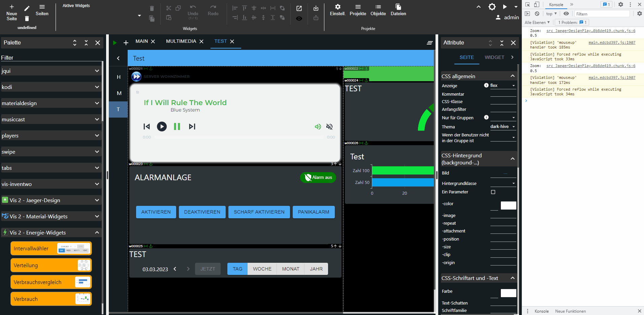Open the Dateien files icon
The height and width of the screenshot is (315, 644).
click(398, 7)
